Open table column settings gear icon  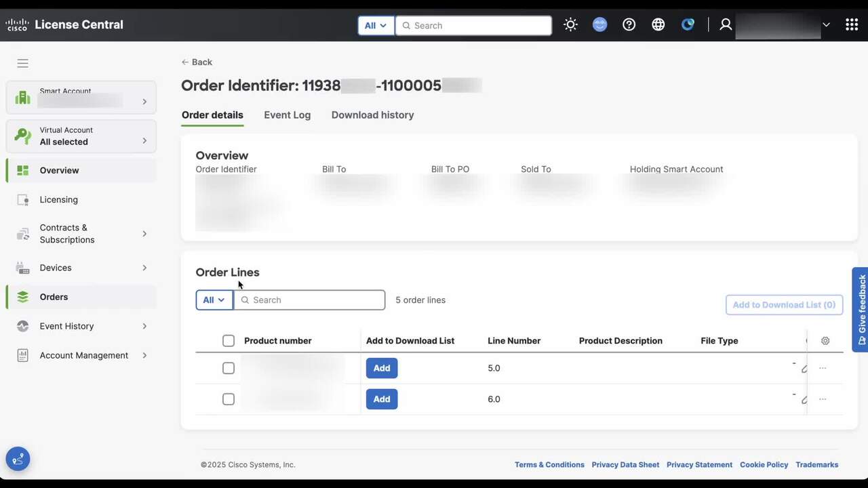click(825, 341)
